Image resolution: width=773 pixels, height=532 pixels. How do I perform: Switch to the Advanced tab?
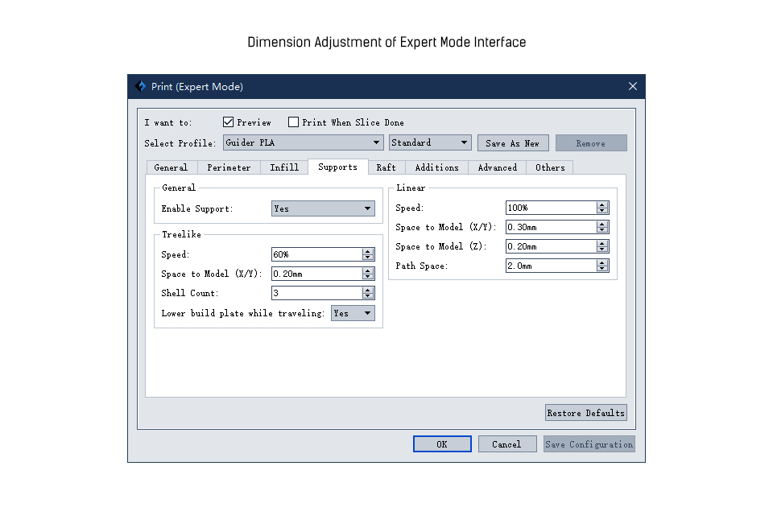pyautogui.click(x=498, y=167)
